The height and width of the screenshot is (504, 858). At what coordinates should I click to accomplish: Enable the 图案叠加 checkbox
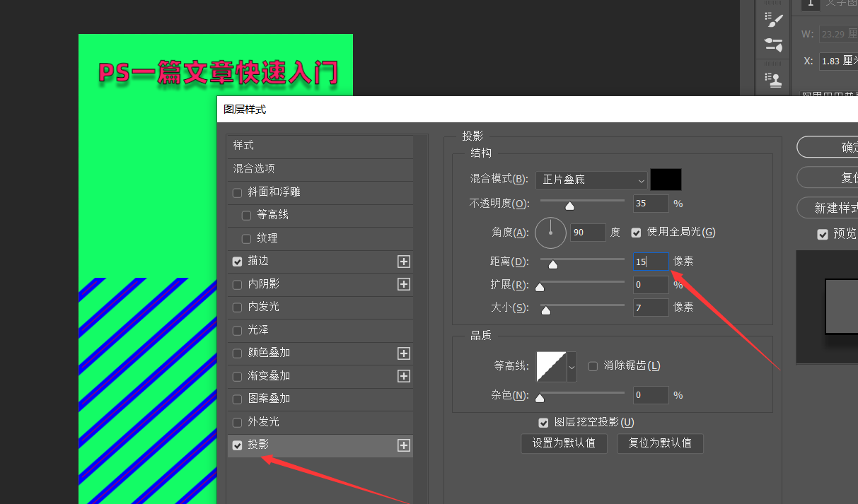coord(238,399)
